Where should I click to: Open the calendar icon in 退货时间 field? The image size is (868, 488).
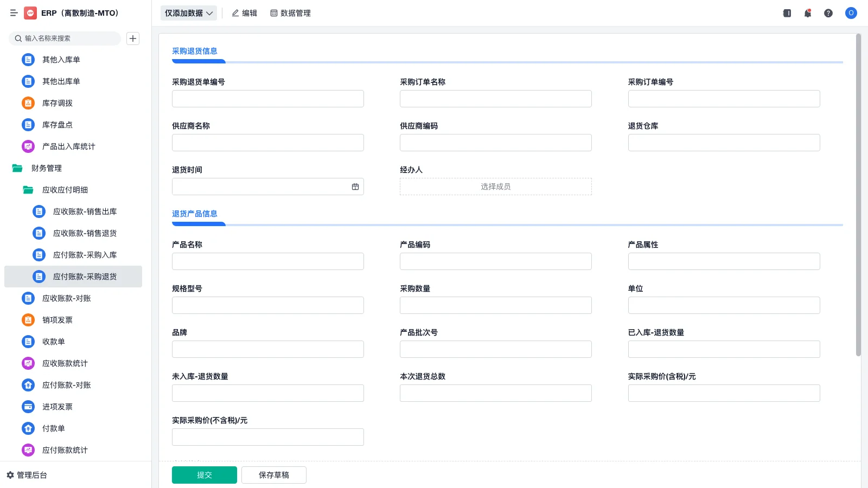[x=355, y=186]
